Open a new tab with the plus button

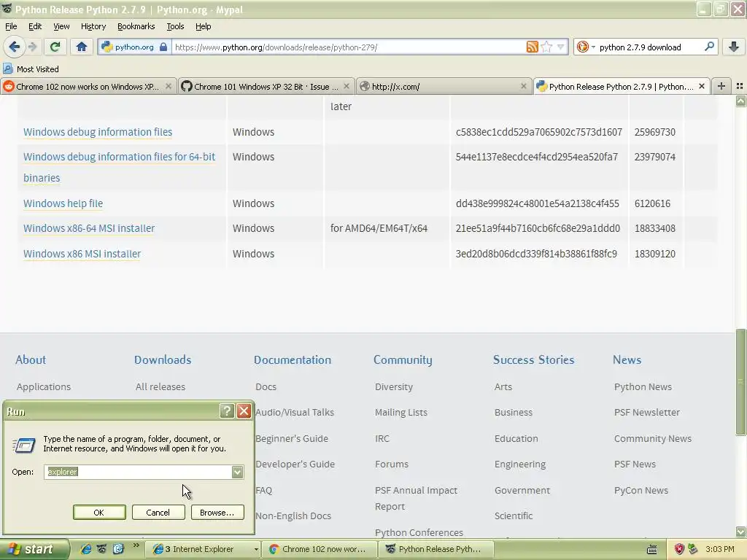721,86
